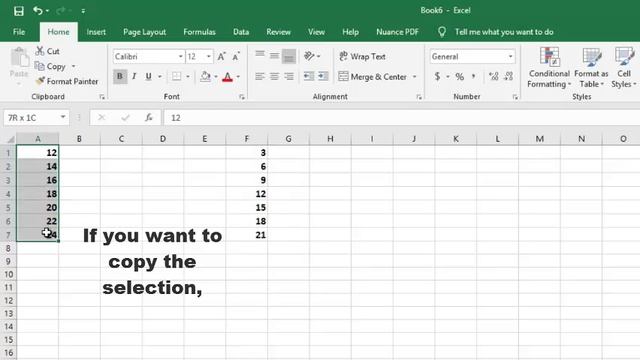Open the Font dialog launcher

[x=242, y=97]
